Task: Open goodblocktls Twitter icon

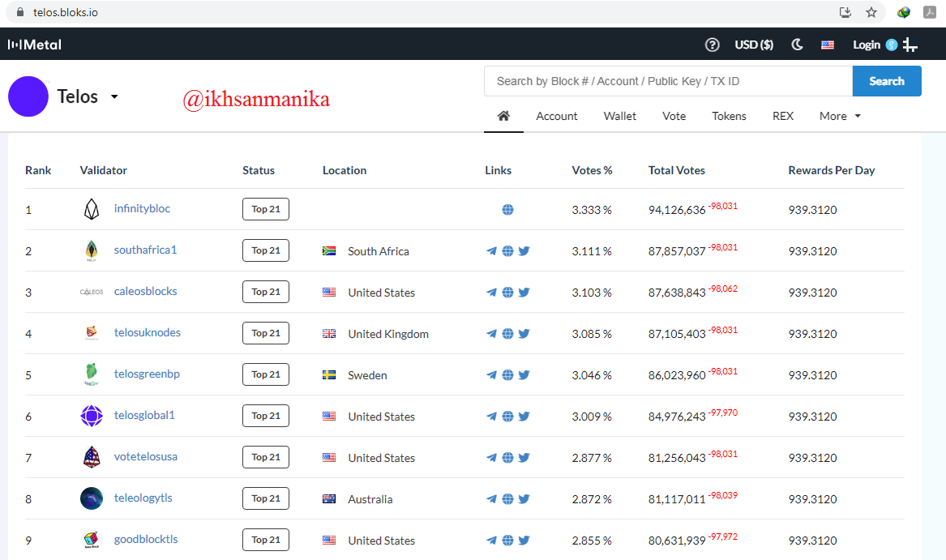Action: pyautogui.click(x=524, y=540)
